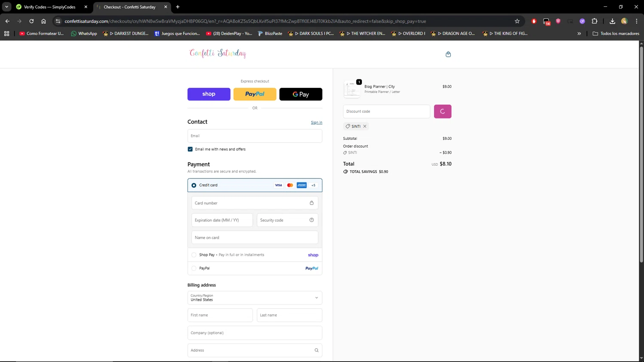The height and width of the screenshot is (362, 644).
Task: Click the PayPal logo in payment options
Action: 312,268
